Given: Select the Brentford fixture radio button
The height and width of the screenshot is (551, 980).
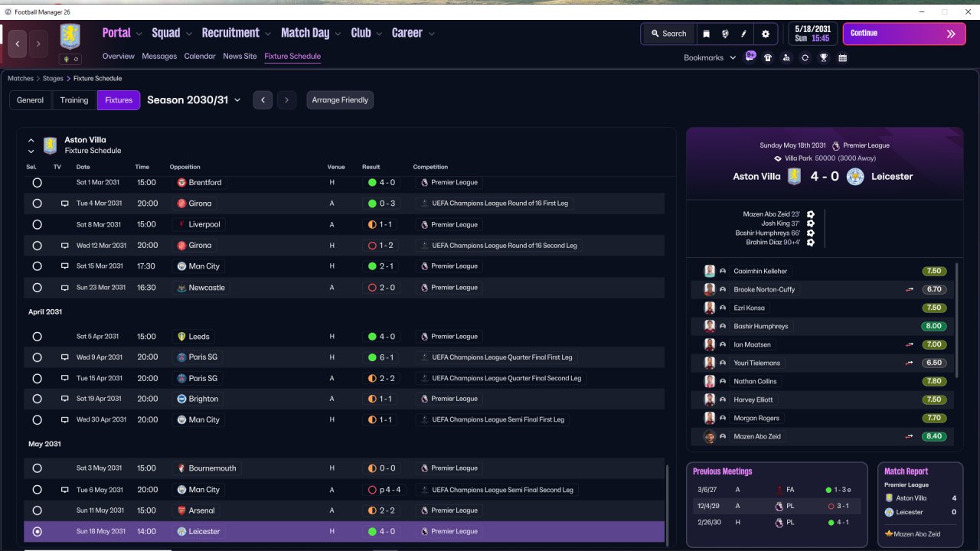Looking at the screenshot, I should 37,183.
